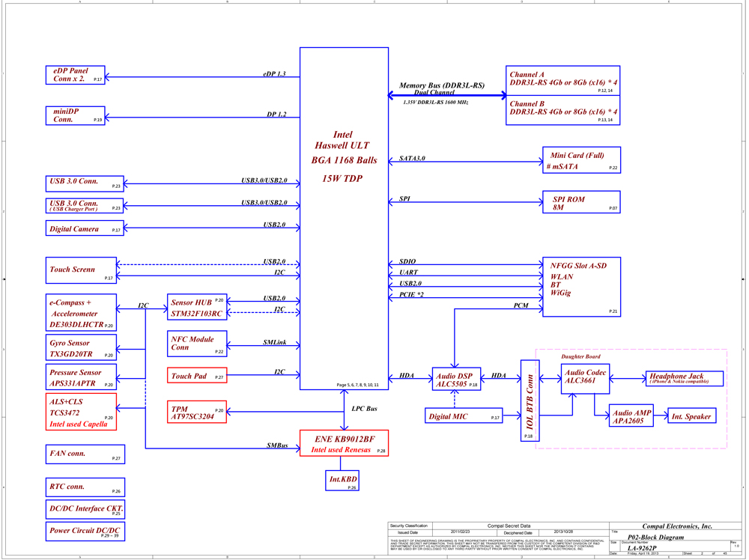Select the Headphone Jack block
This screenshot has width=749, height=560.
pyautogui.click(x=684, y=379)
